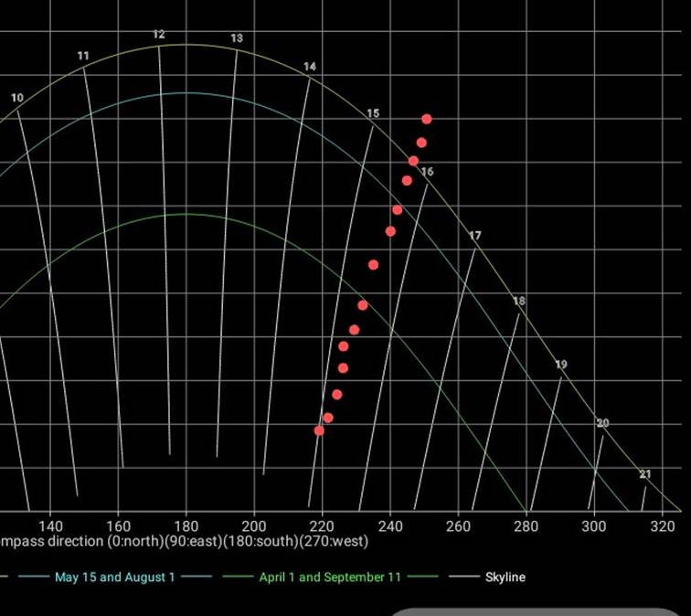Click the 280 tick on the compass axis
The image size is (691, 616).
coord(526,526)
